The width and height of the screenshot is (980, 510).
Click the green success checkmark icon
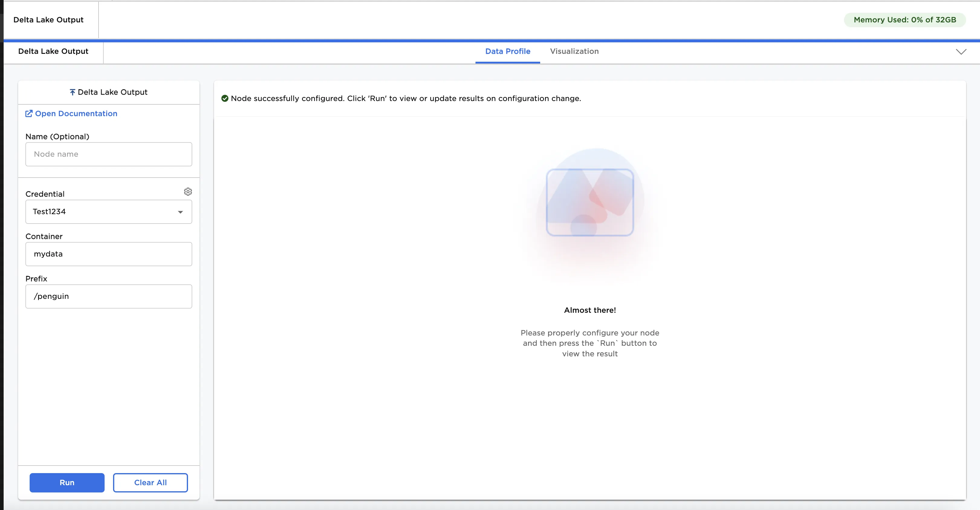225,99
